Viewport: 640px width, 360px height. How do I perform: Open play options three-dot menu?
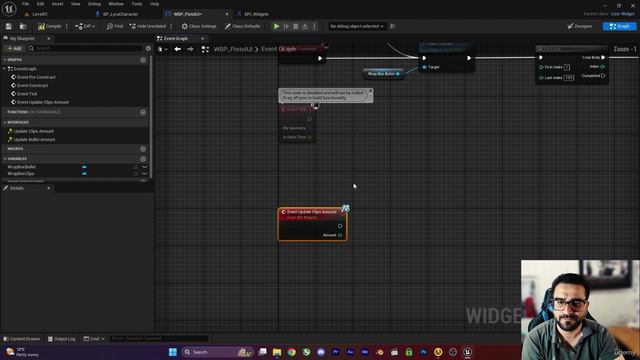pyautogui.click(x=314, y=26)
